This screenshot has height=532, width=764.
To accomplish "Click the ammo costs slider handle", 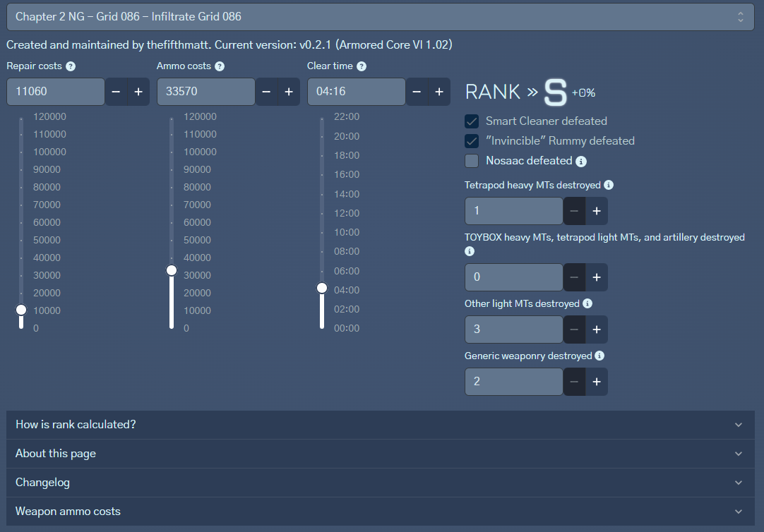I will point(172,270).
